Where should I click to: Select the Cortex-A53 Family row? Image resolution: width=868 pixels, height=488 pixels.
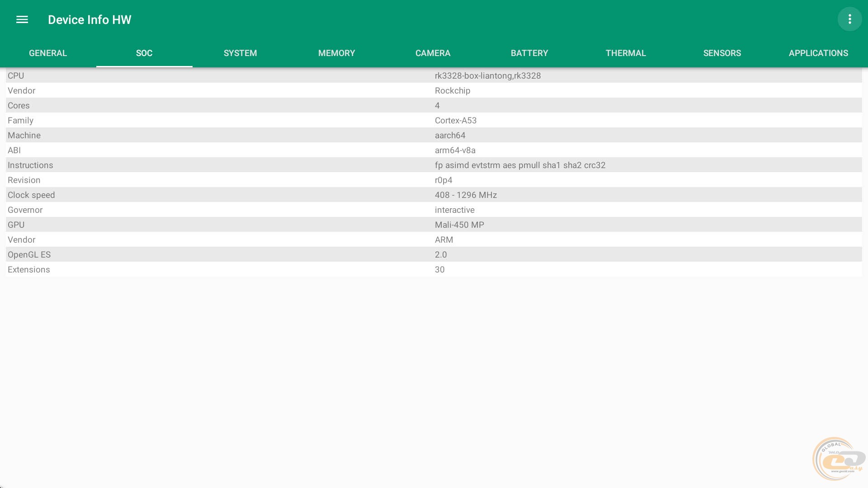click(434, 121)
